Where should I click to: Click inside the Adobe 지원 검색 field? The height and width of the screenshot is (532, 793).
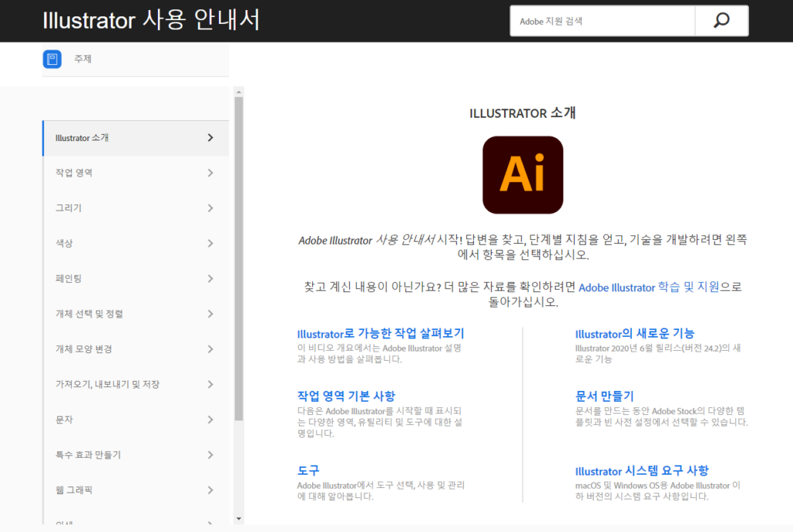click(602, 21)
